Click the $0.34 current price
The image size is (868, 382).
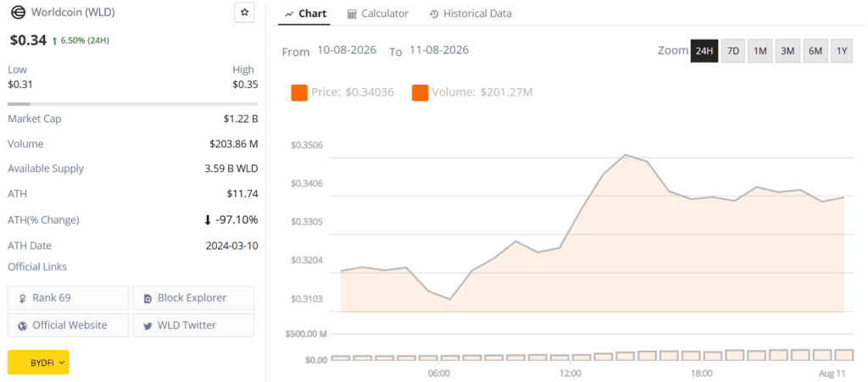28,40
